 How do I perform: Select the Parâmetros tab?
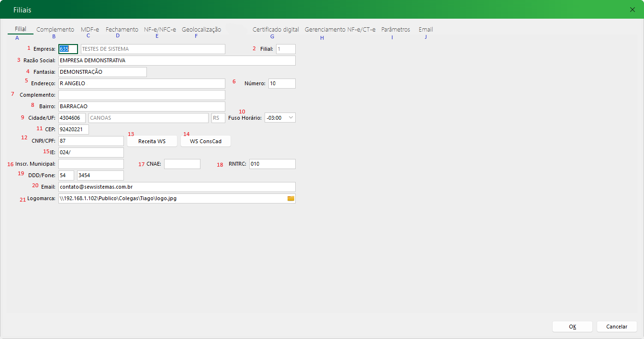pyautogui.click(x=396, y=30)
